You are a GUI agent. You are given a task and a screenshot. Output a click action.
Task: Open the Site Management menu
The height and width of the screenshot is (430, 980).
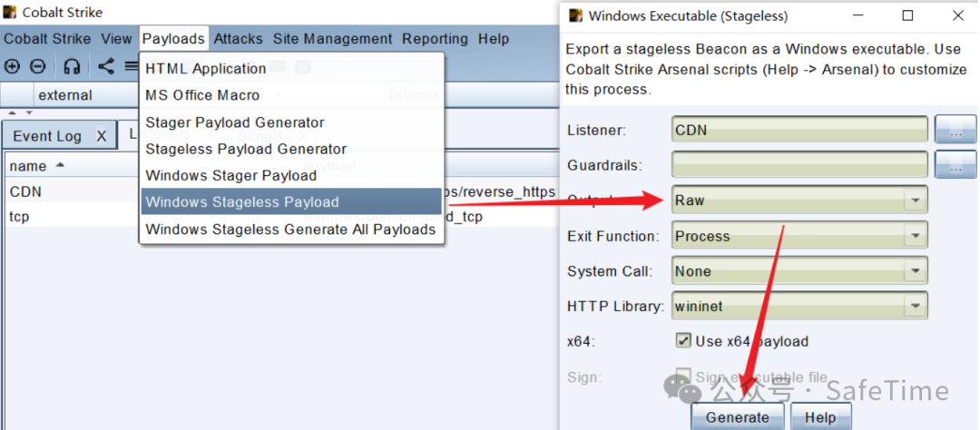[332, 39]
